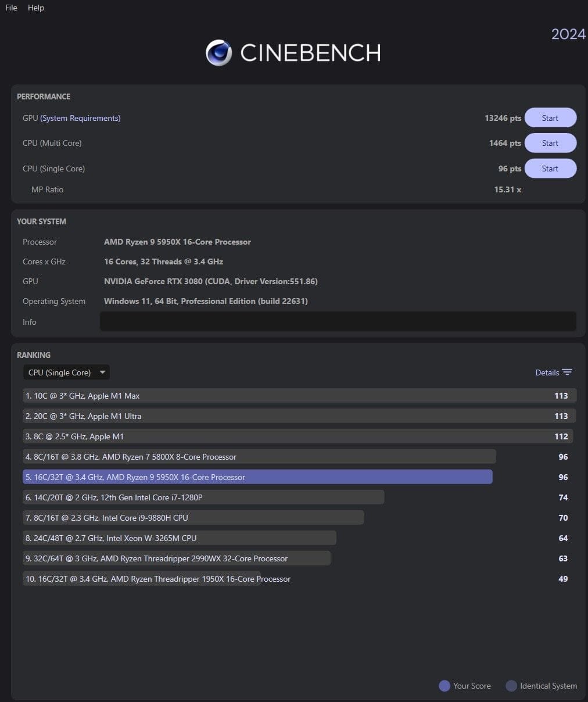The height and width of the screenshot is (702, 588).
Task: Click the 2024 version label
Action: (568, 34)
